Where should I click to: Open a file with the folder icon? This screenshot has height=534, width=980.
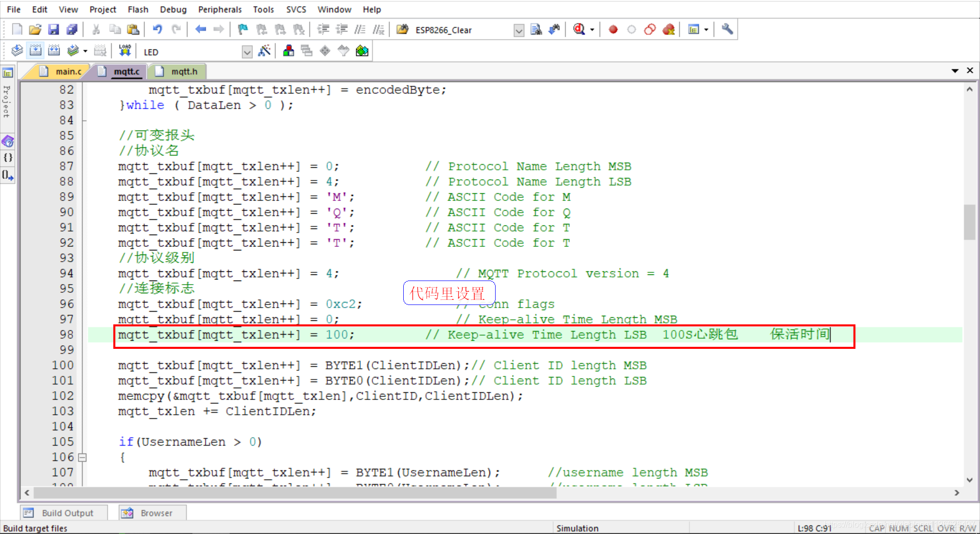pos(35,30)
